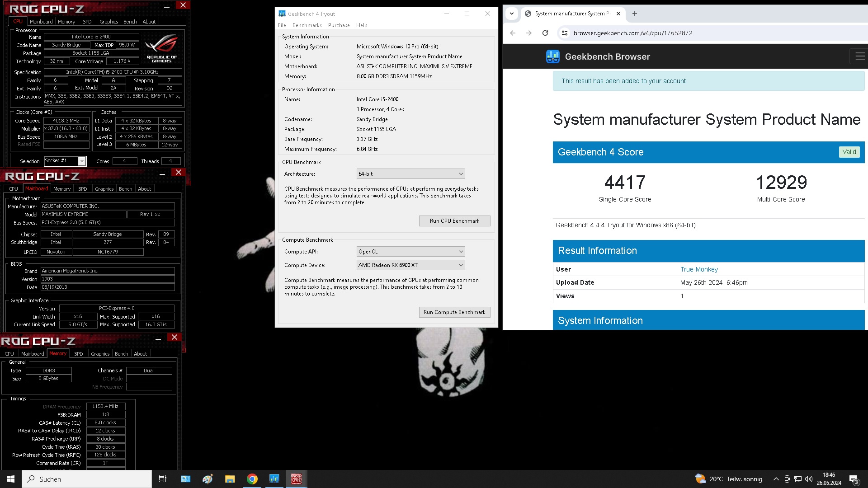Open the True-Monkey user profile link

coord(699,269)
